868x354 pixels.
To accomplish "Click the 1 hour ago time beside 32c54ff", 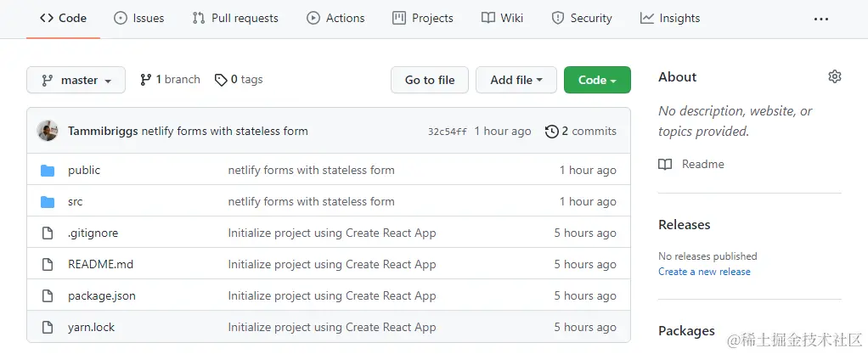I will (503, 131).
